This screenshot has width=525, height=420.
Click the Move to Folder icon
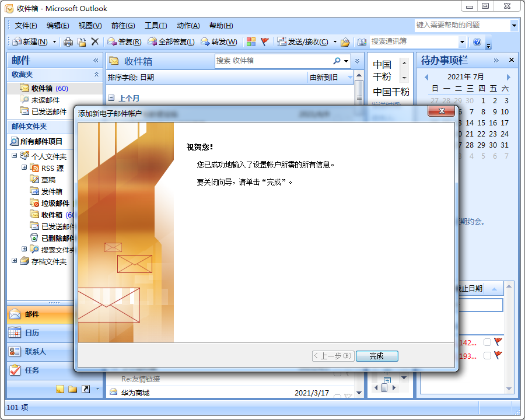pyautogui.click(x=81, y=42)
